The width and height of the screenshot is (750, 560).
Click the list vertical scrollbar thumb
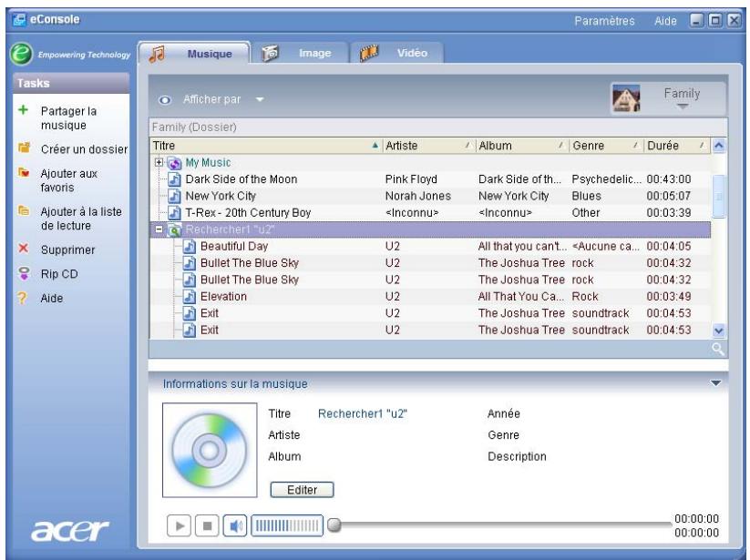(718, 197)
